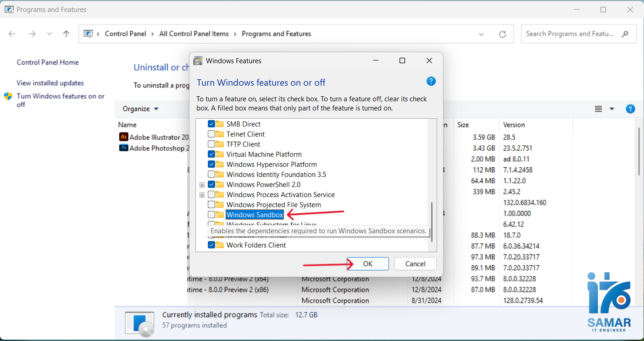Click the Adobe Photoshop program icon

123,148
